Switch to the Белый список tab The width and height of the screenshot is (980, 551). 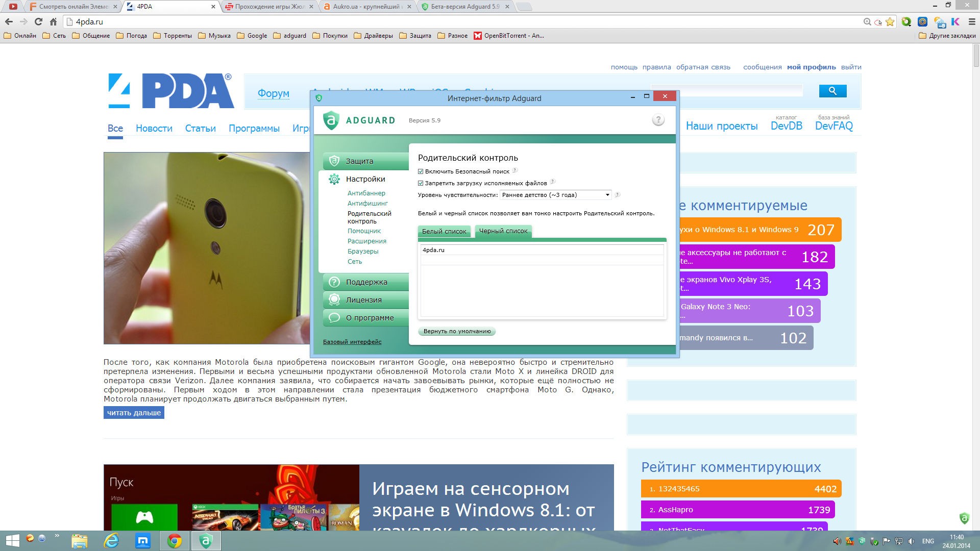[x=444, y=232]
